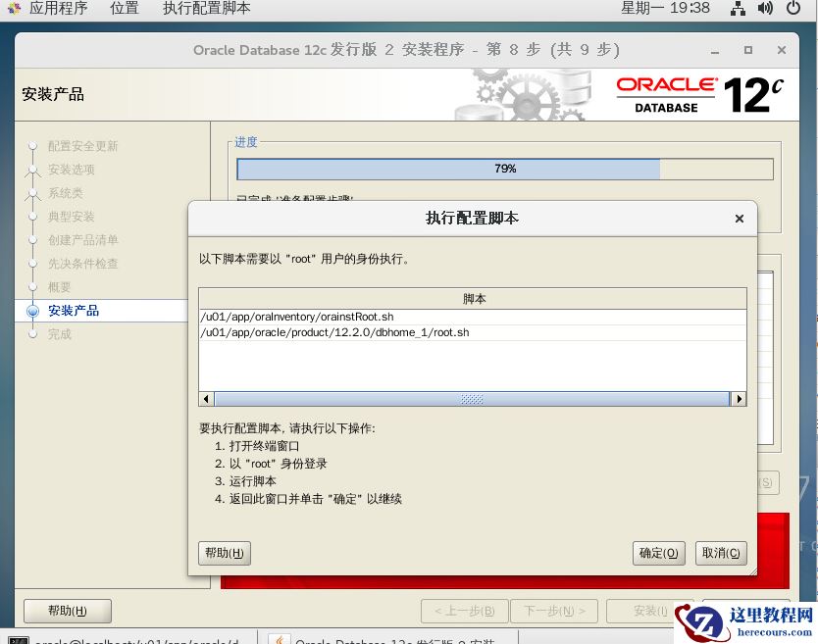Select the orainstRoot.sh script row

[472, 317]
